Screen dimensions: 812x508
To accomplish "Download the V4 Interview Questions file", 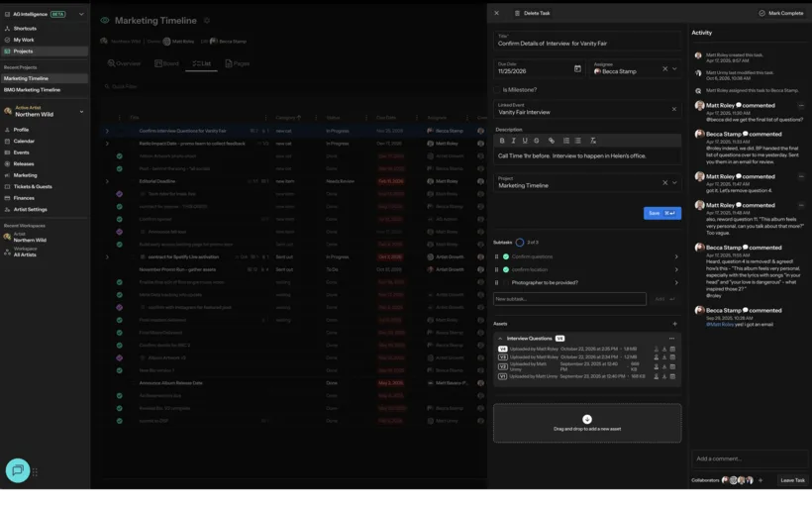I will (664, 349).
